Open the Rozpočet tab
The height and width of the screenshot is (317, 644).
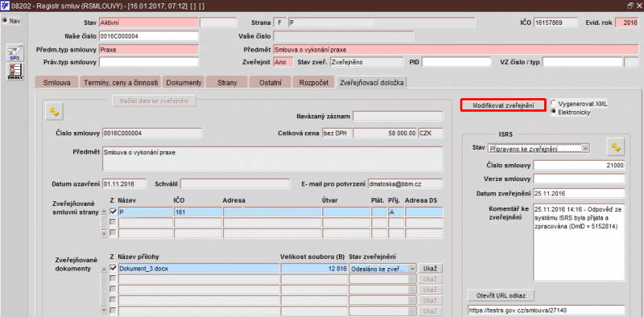pos(313,83)
